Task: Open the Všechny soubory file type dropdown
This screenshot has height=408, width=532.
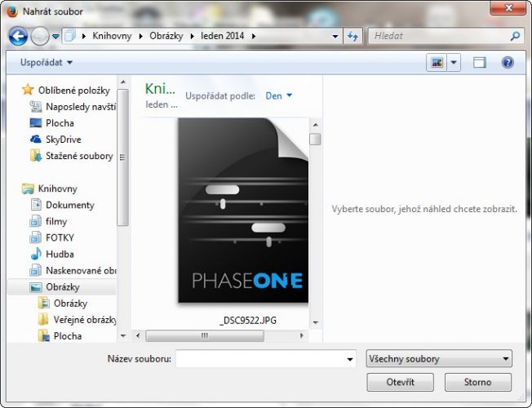Action: tap(439, 359)
